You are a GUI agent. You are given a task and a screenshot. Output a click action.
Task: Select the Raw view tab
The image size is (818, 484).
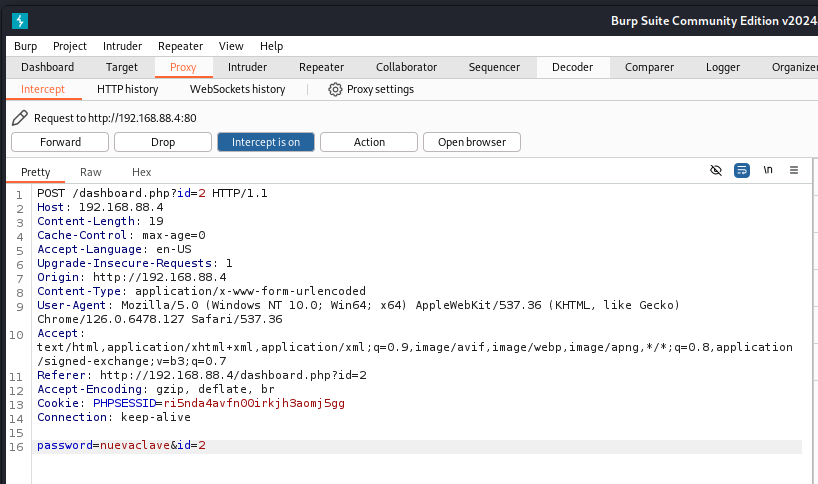click(91, 172)
